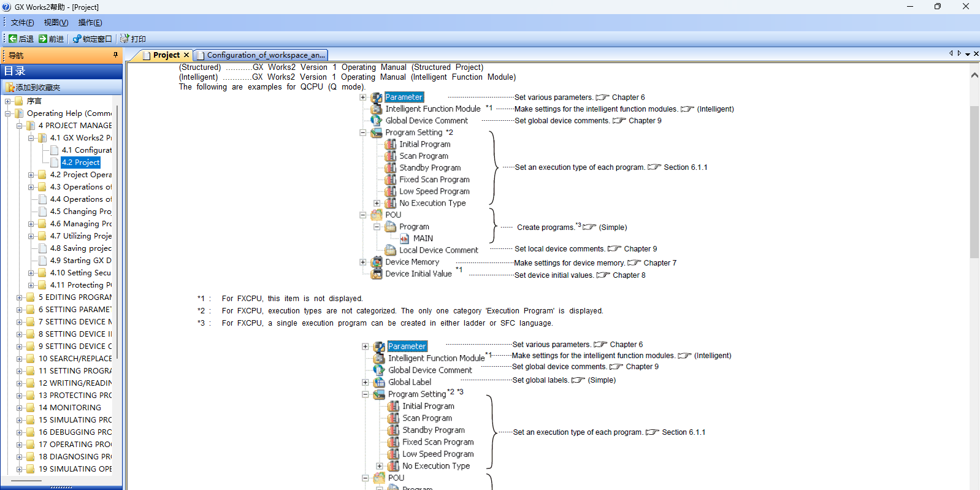The height and width of the screenshot is (490, 980).
Task: Toggle the 锁定窗口 lock window button
Action: (93, 39)
